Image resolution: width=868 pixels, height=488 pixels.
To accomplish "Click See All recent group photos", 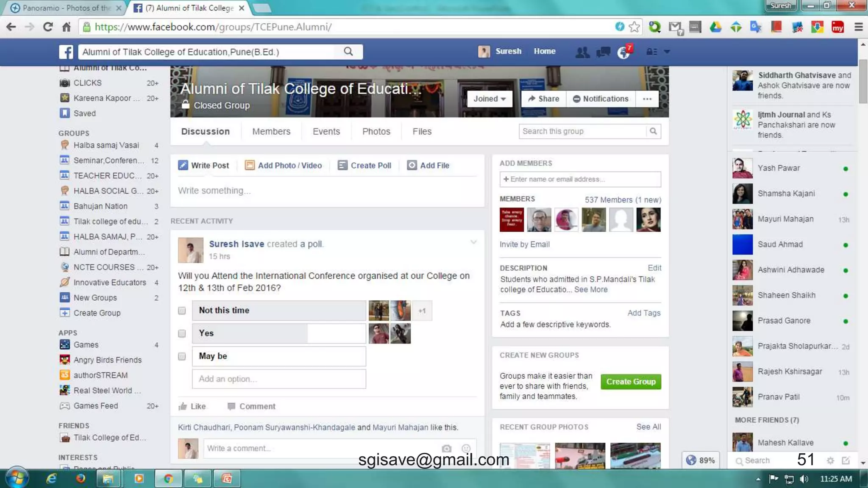I will point(648,427).
